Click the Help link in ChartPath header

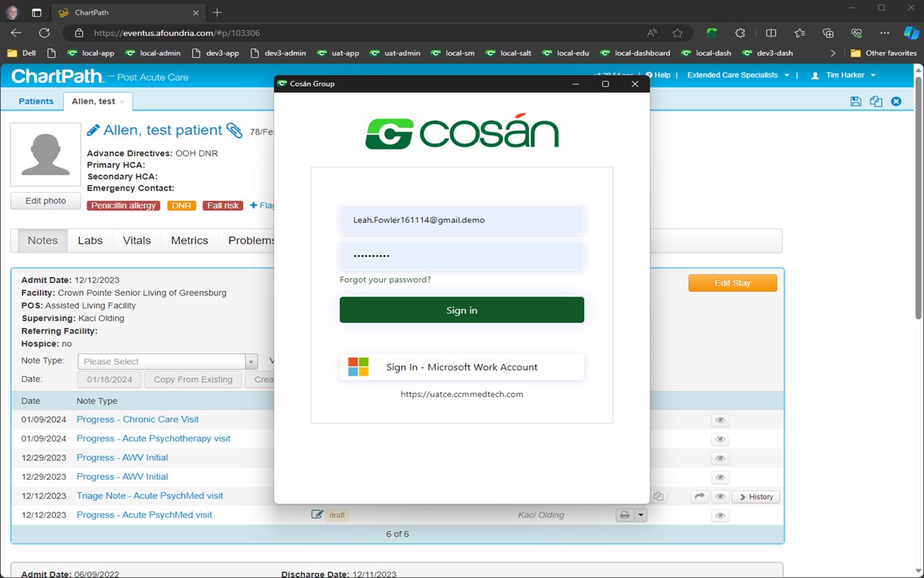coord(658,75)
